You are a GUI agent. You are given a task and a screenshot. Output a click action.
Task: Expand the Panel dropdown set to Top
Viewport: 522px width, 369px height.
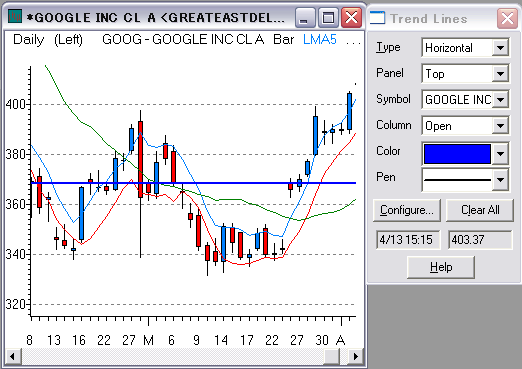point(500,74)
